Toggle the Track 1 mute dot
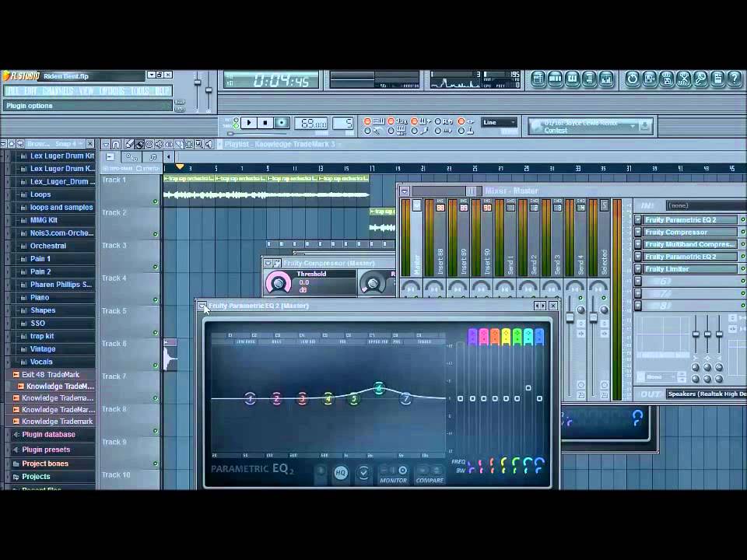This screenshot has height=560, width=747. pos(156,201)
